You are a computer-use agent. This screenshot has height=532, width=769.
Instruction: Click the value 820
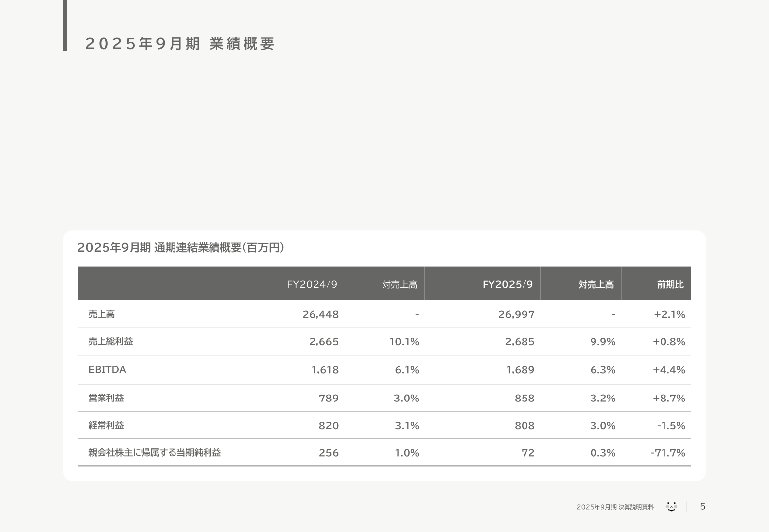tap(329, 425)
